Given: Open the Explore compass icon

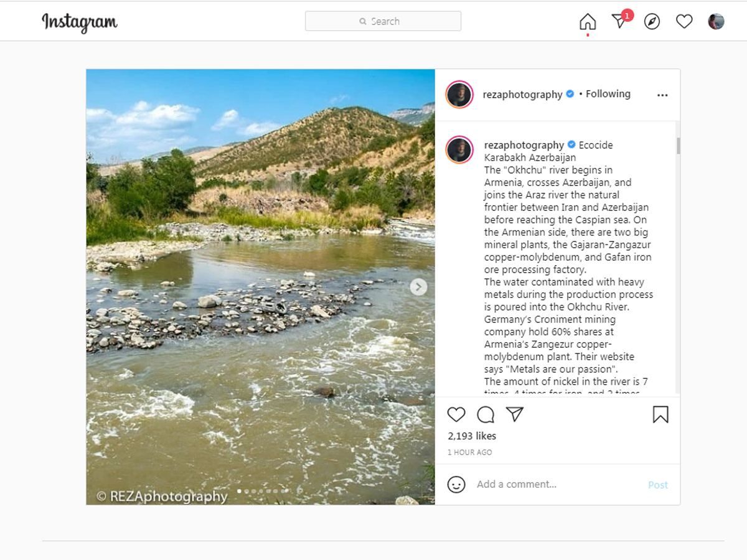Looking at the screenshot, I should pos(652,22).
